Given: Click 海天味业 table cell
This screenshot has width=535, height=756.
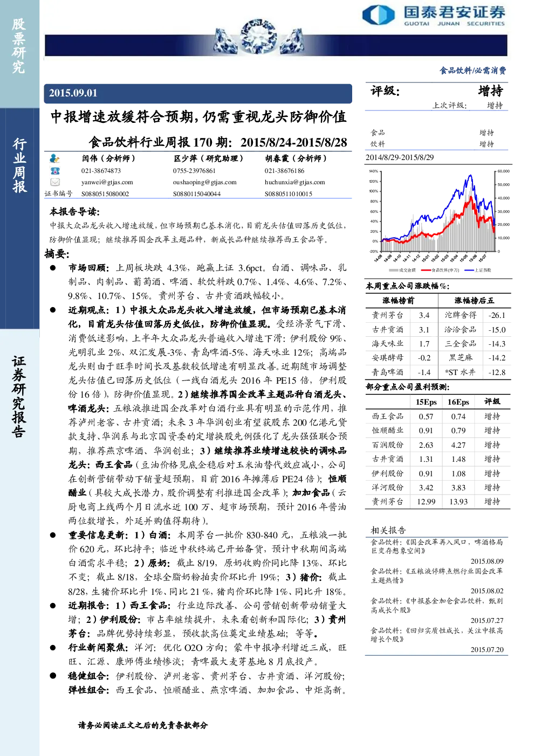Looking at the screenshot, I should (x=387, y=344).
